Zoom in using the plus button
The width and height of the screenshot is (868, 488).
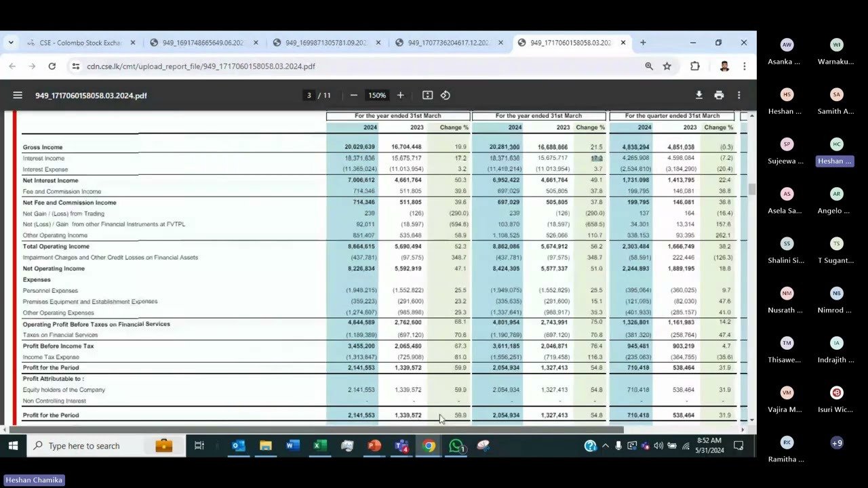pyautogui.click(x=400, y=96)
